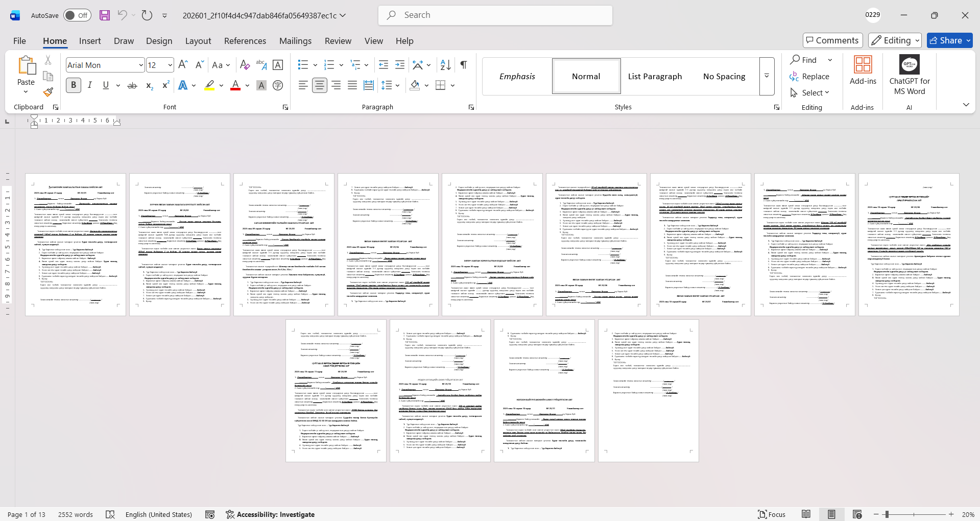Expand the font size dropdown
This screenshot has height=521, width=980.
coord(170,65)
